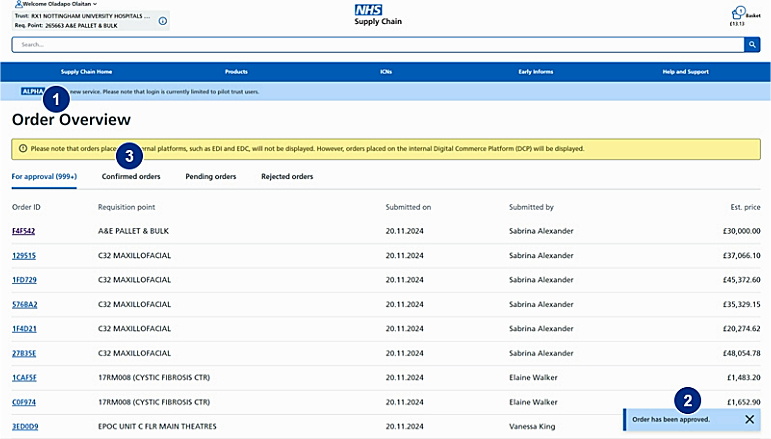The width and height of the screenshot is (771, 439).
Task: Open order 27B35E
Action: point(24,353)
